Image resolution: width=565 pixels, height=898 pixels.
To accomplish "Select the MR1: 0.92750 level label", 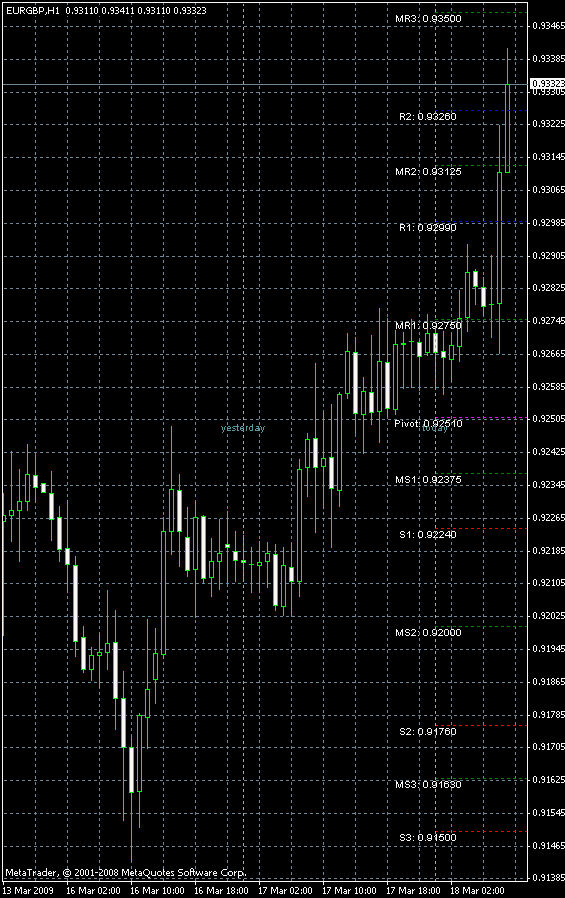I will tap(428, 326).
